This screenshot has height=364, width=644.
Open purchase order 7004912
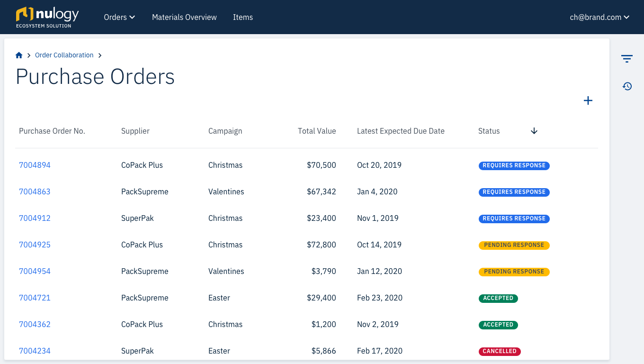pos(35,218)
